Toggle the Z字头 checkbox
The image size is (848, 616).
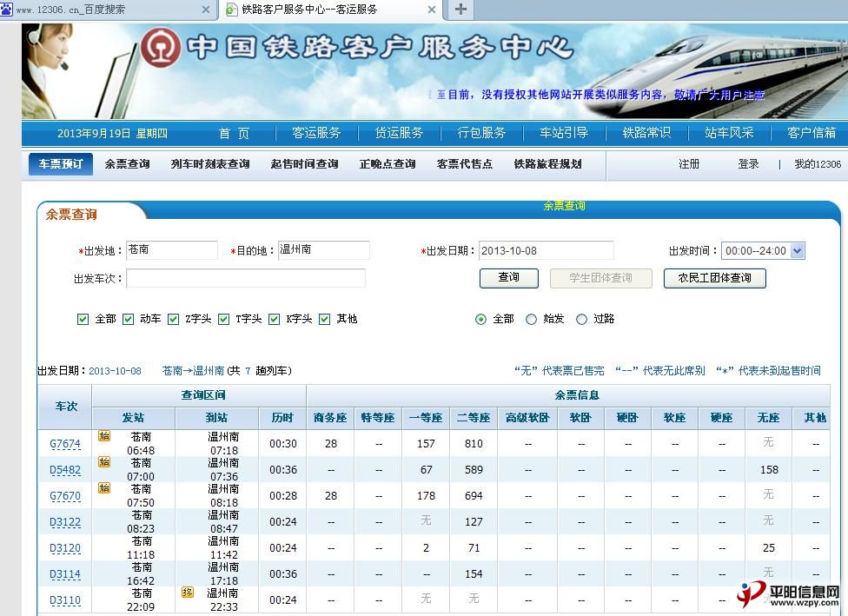(173, 319)
